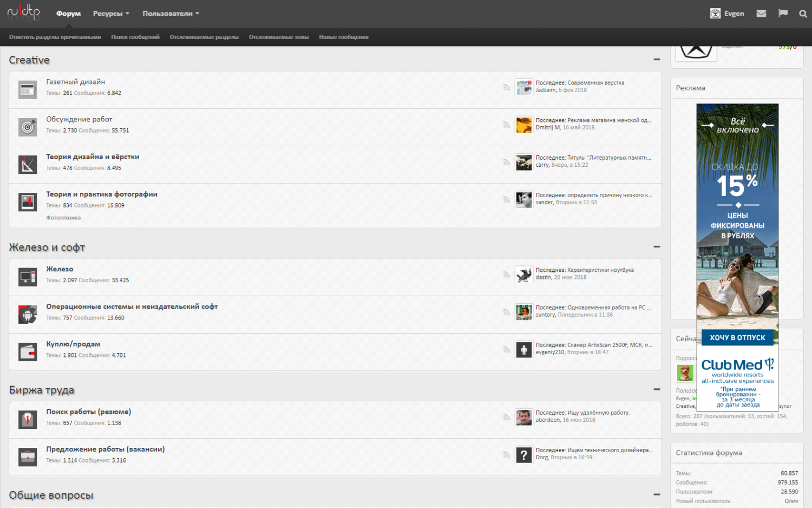Open the Обсуждение работ forum
The width and height of the screenshot is (812, 508).
click(79, 119)
